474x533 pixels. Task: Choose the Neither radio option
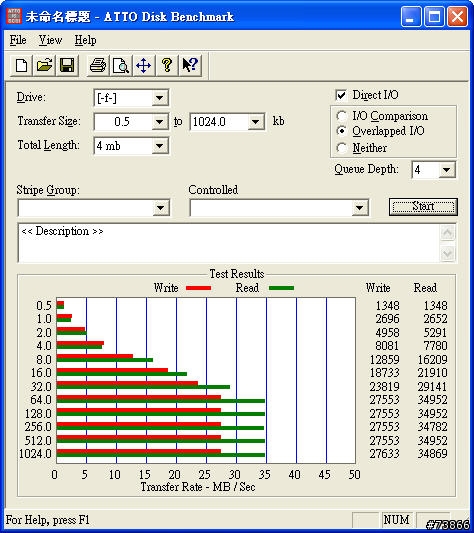[x=341, y=148]
